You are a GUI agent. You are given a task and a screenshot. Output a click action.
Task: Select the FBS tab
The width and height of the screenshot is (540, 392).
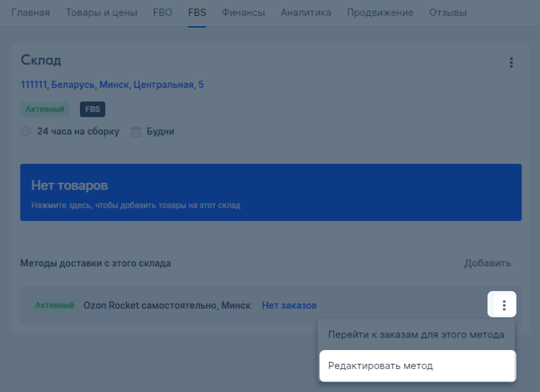pos(197,12)
